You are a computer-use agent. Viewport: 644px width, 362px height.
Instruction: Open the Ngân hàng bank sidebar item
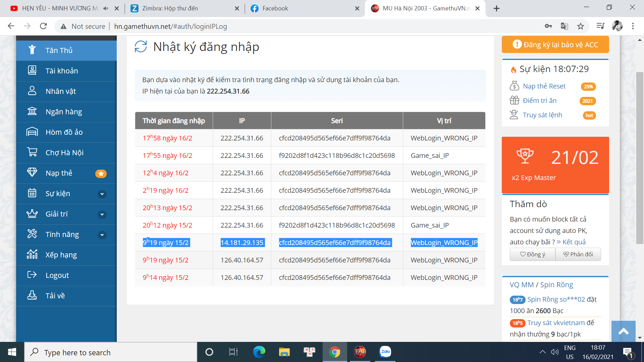point(64,112)
